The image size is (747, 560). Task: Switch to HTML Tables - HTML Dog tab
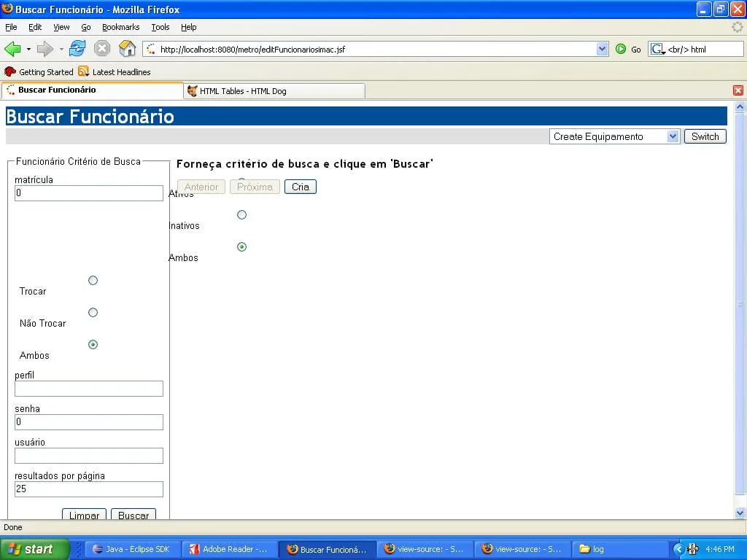pyautogui.click(x=274, y=91)
